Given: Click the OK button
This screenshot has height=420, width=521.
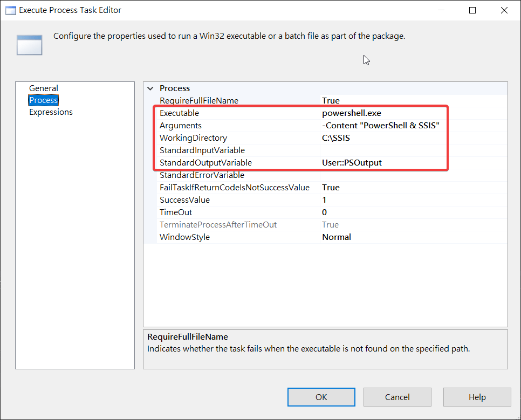Looking at the screenshot, I should click(x=321, y=397).
